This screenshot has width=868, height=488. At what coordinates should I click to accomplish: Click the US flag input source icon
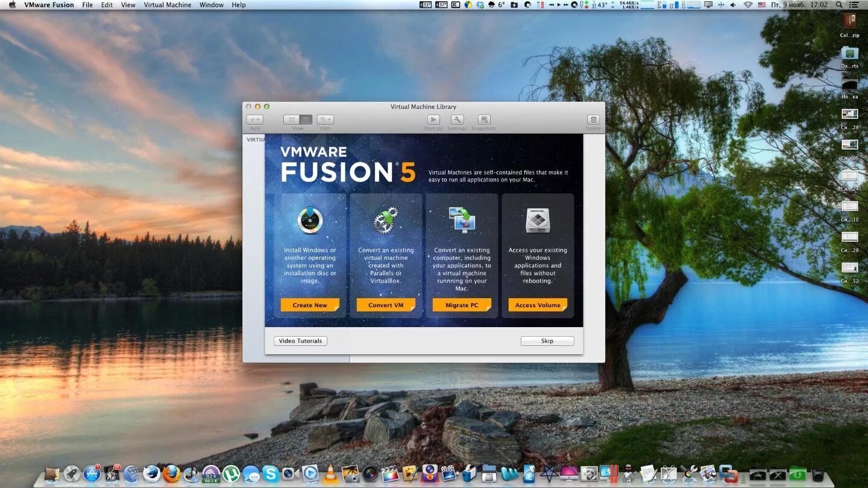click(762, 5)
